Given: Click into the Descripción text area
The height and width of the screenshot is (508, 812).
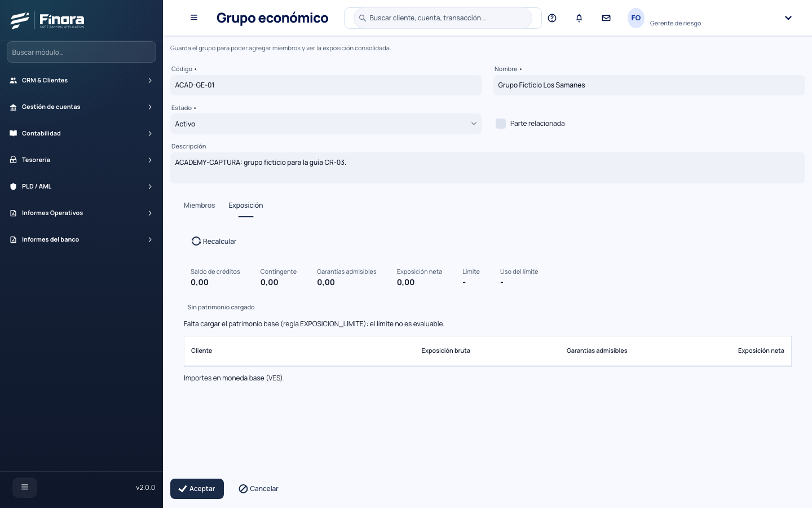Looking at the screenshot, I should coord(488,168).
